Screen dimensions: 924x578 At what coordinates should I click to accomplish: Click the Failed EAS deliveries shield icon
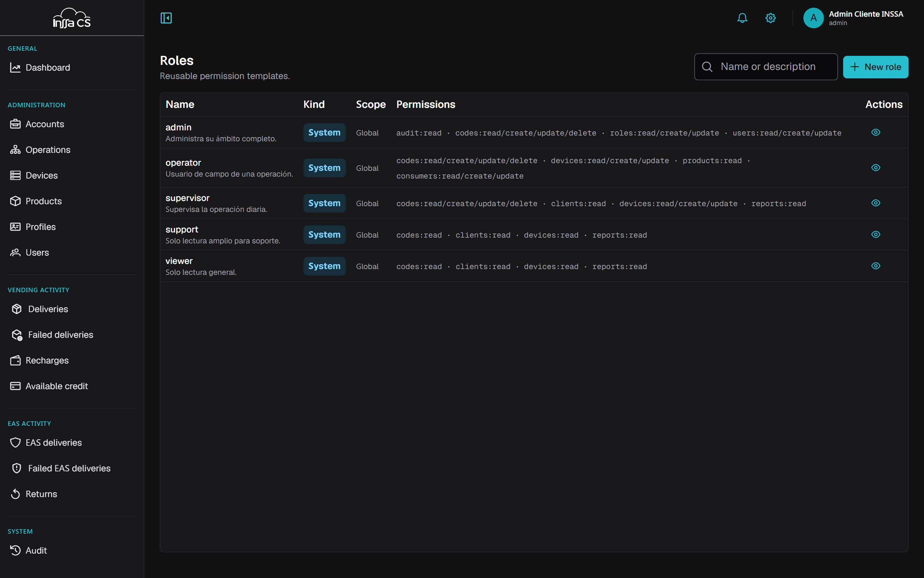[17, 468]
